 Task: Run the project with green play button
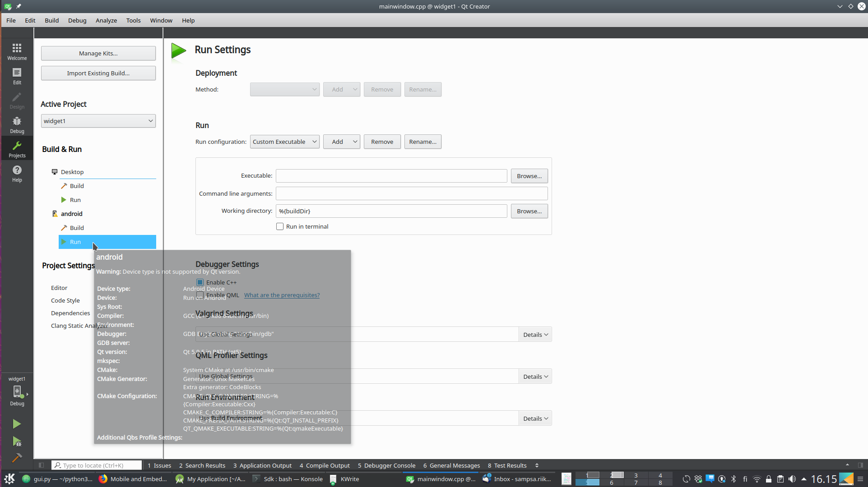pos(17,424)
